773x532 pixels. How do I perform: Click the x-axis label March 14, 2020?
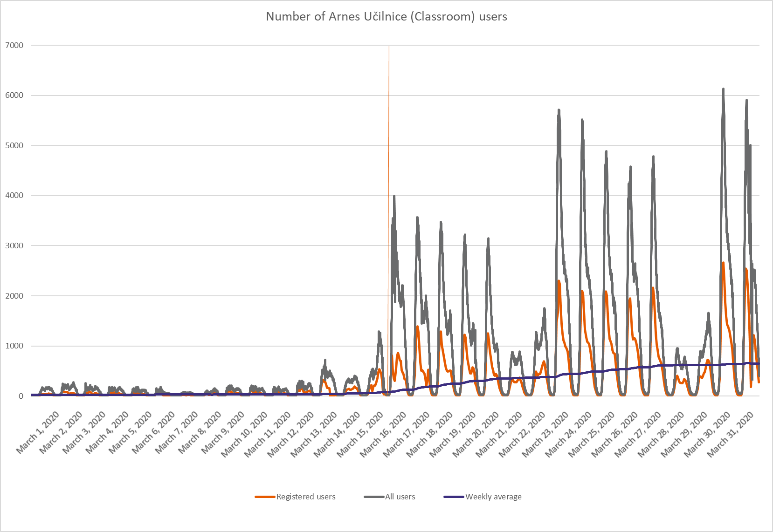338,434
